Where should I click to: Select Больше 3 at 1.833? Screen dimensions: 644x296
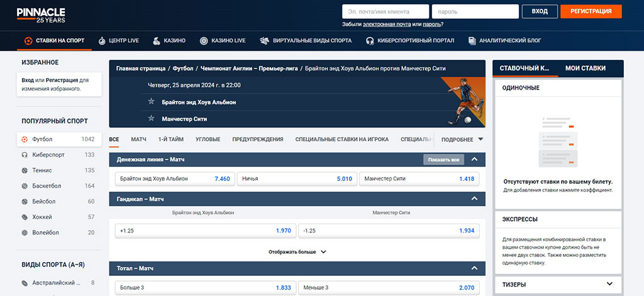coord(206,288)
